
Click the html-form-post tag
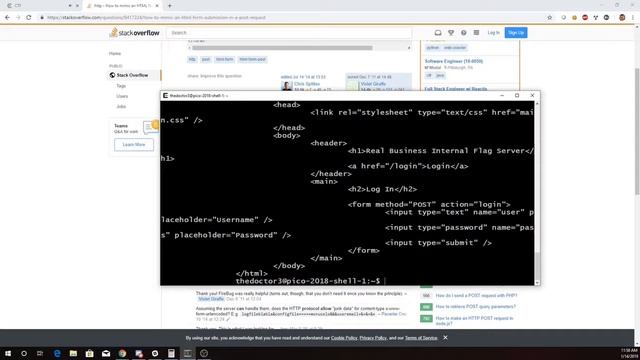pyautogui.click(x=253, y=59)
